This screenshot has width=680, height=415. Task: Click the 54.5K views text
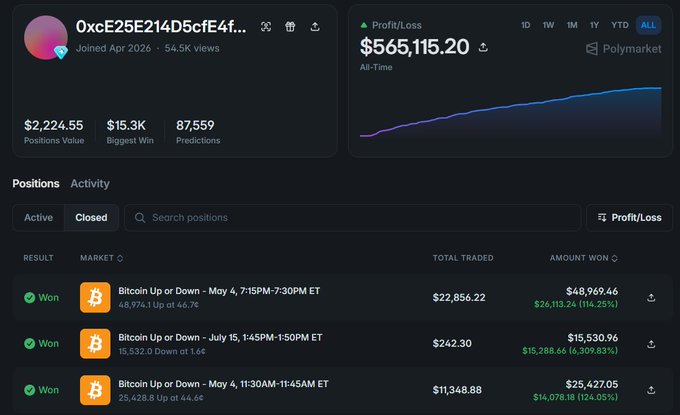point(192,48)
